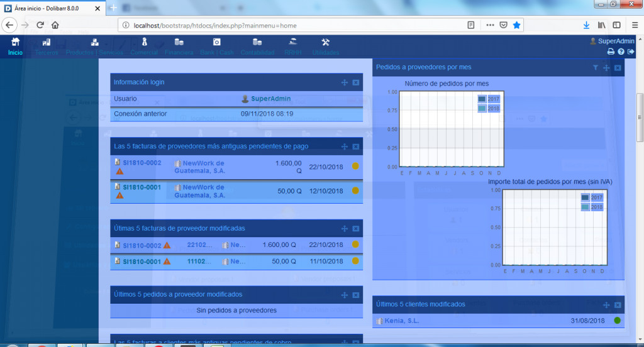Open the Bank | Cash menu

[x=217, y=47]
